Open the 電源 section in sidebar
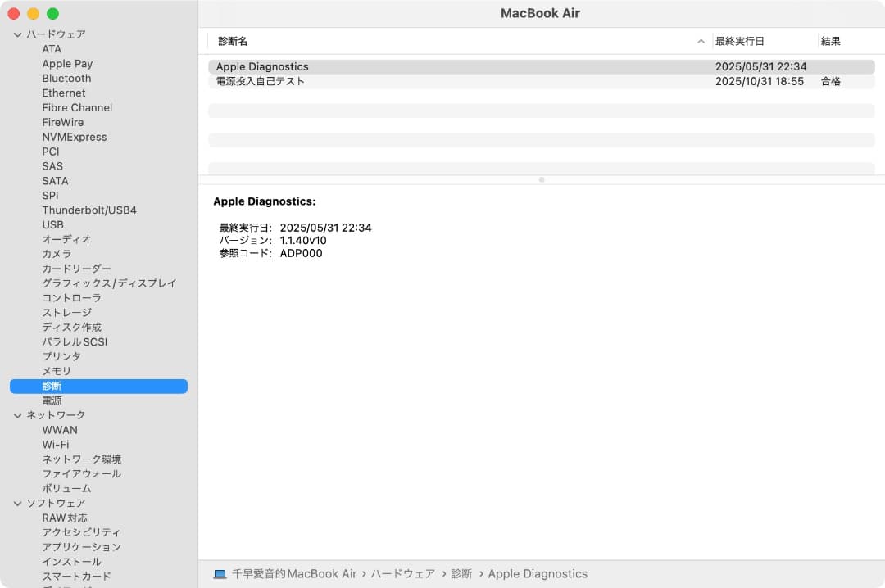The height and width of the screenshot is (588, 885). (52, 400)
